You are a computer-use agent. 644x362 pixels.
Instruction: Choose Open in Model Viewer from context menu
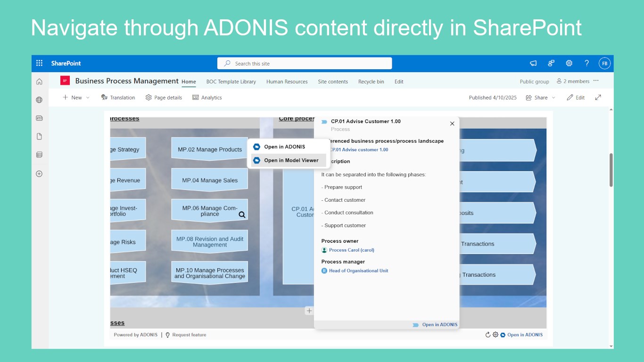pos(288,160)
